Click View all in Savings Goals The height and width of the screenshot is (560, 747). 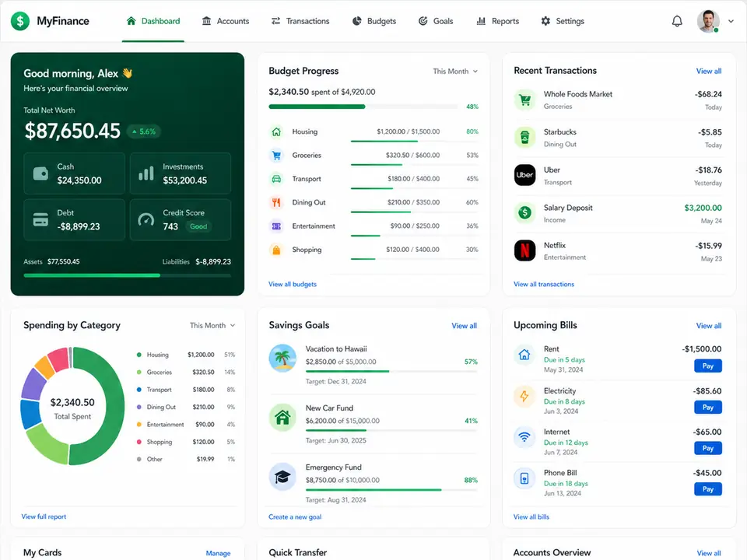pyautogui.click(x=464, y=326)
